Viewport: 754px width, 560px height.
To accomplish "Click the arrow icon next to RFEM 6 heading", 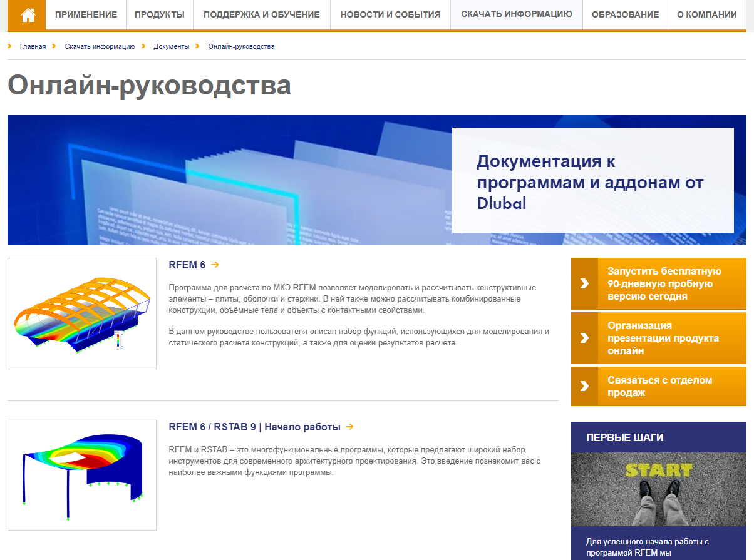I will (x=215, y=265).
